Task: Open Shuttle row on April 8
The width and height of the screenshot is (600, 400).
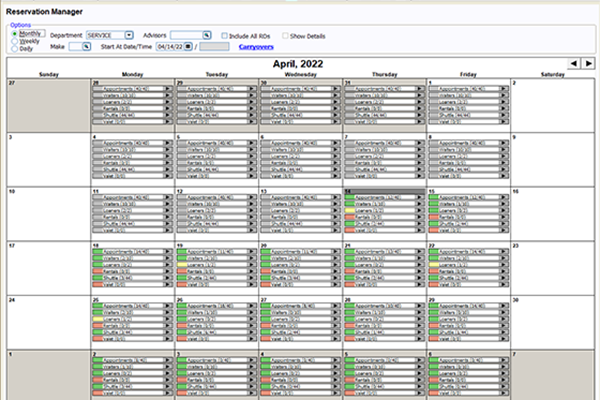Action: (x=468, y=169)
